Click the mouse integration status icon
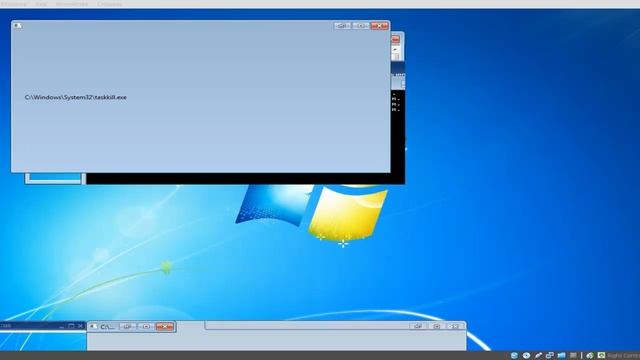 (590, 356)
